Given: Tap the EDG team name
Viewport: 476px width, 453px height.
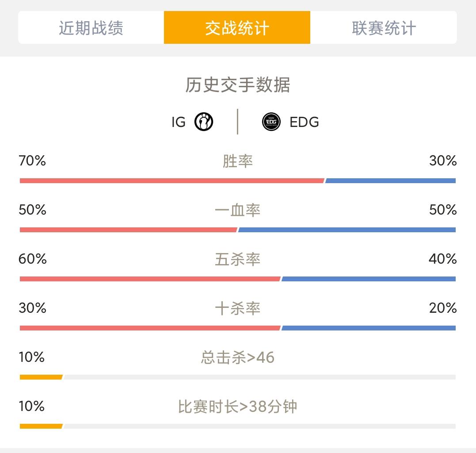Looking at the screenshot, I should (x=304, y=122).
